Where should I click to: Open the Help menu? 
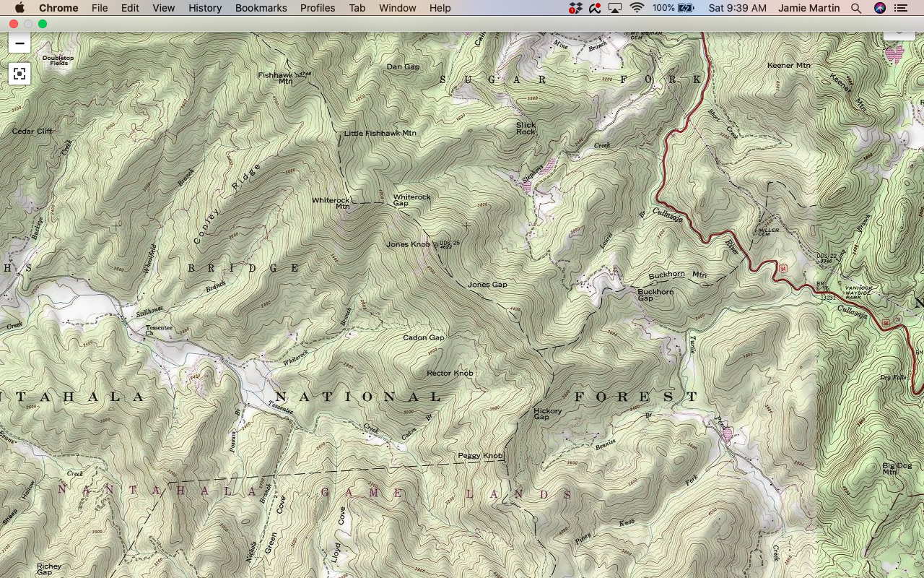440,8
